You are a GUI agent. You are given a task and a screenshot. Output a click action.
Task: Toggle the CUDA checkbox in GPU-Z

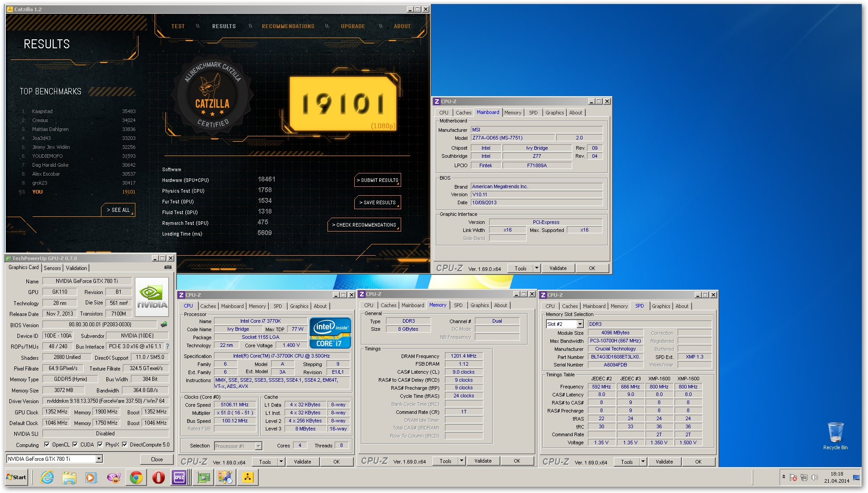point(75,445)
